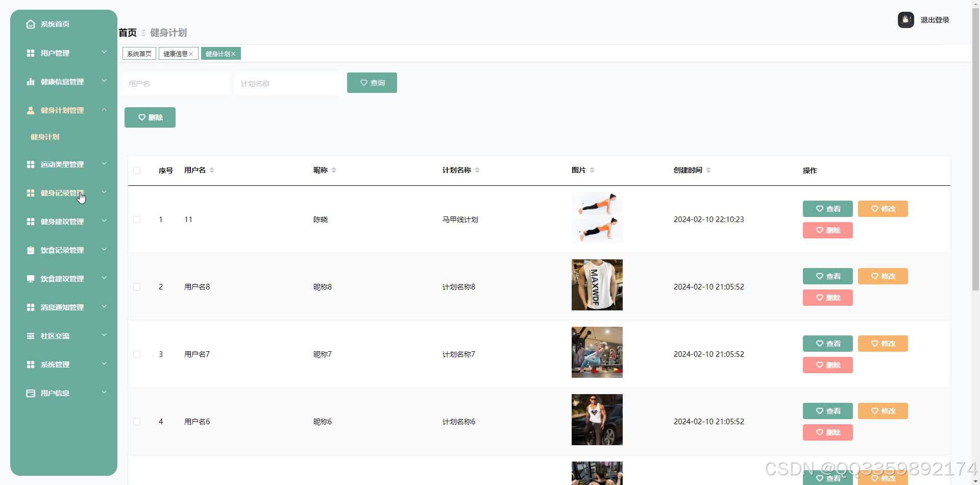
Task: Open the gym workout thumbnail for 计划名称7
Action: tap(597, 352)
